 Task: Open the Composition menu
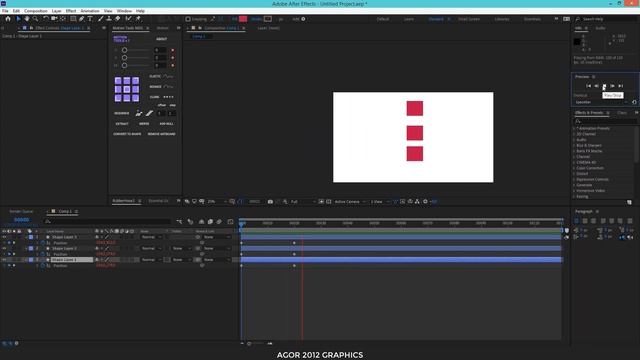tap(36, 11)
